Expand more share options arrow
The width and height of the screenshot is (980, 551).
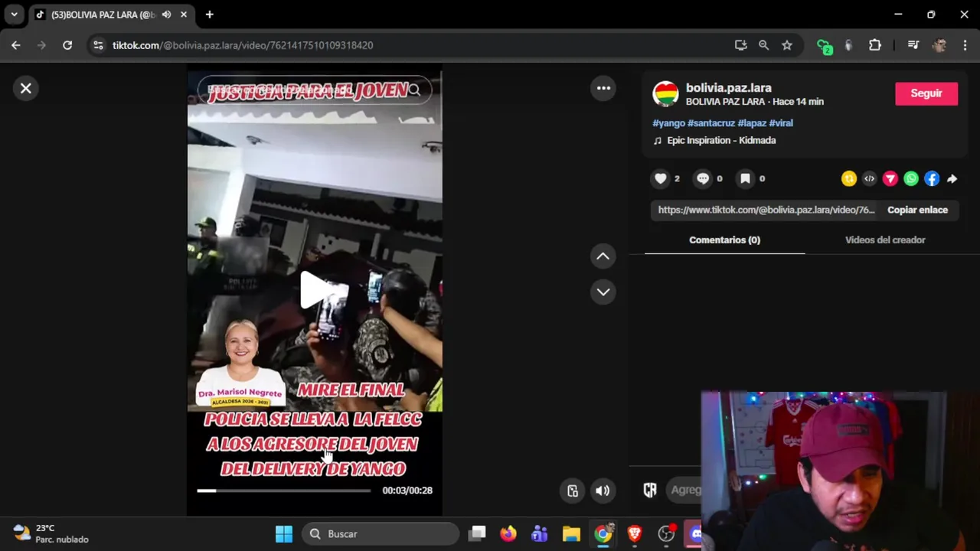pyautogui.click(x=952, y=178)
